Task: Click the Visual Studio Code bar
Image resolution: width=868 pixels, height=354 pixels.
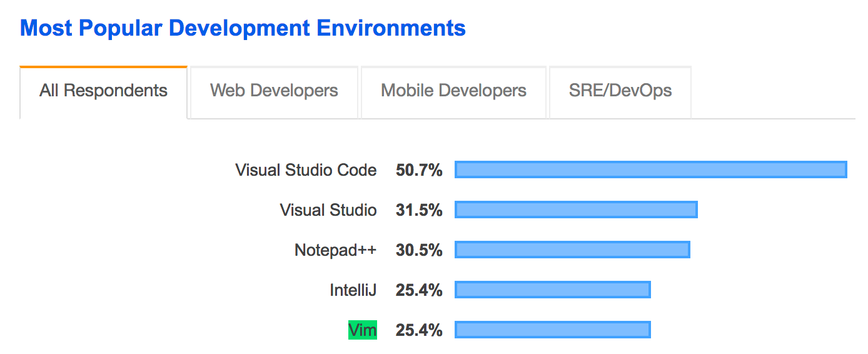Action: (651, 169)
